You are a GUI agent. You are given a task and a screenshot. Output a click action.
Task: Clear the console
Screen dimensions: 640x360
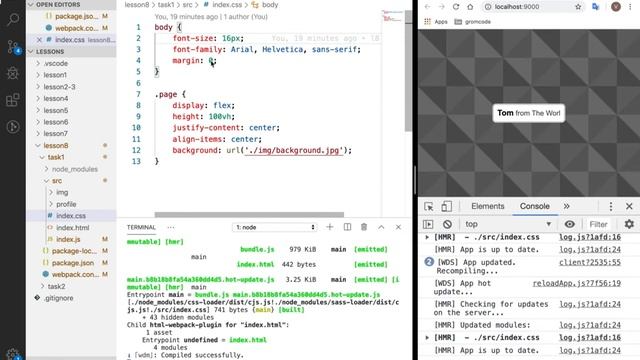pos(447,224)
